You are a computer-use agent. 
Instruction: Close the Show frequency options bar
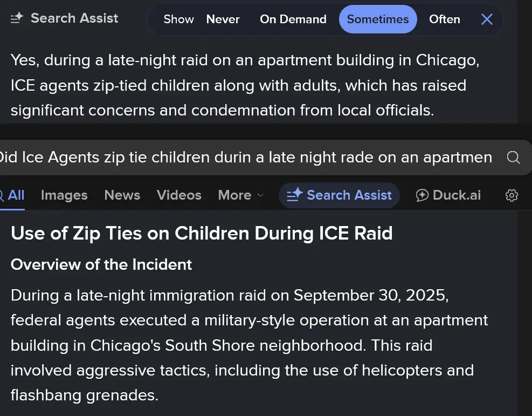pyautogui.click(x=487, y=19)
